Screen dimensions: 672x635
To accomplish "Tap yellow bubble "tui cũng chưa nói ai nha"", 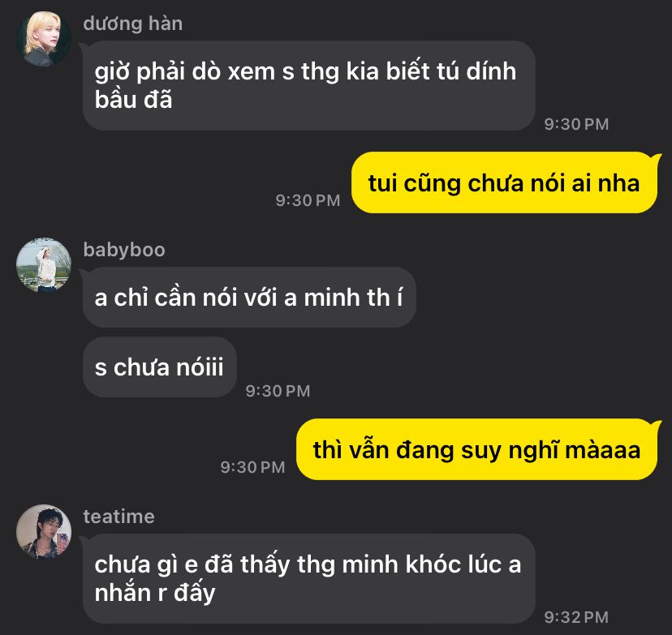I will coord(505,182).
